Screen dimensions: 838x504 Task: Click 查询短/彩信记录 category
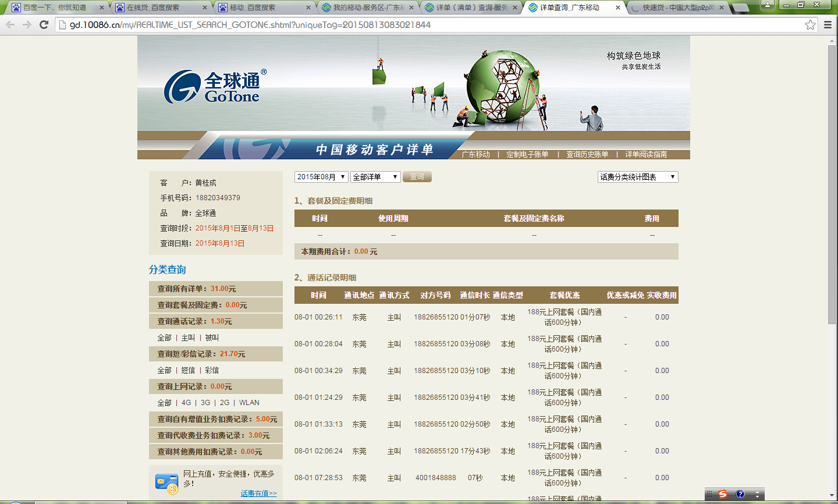click(x=216, y=354)
